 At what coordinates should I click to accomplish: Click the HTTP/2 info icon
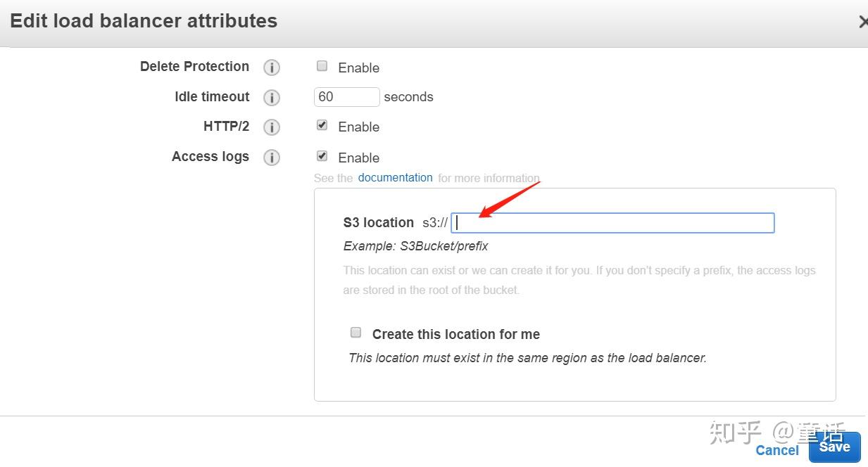click(x=272, y=127)
